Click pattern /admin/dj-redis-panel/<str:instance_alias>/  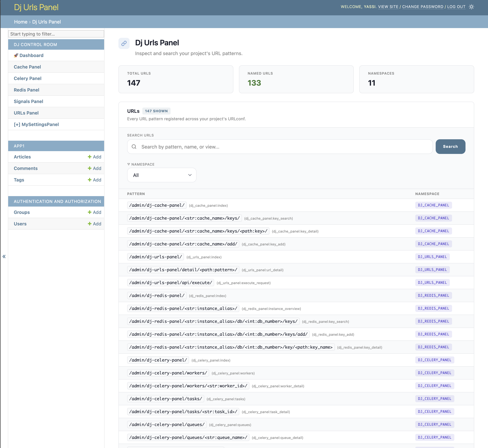183,308
